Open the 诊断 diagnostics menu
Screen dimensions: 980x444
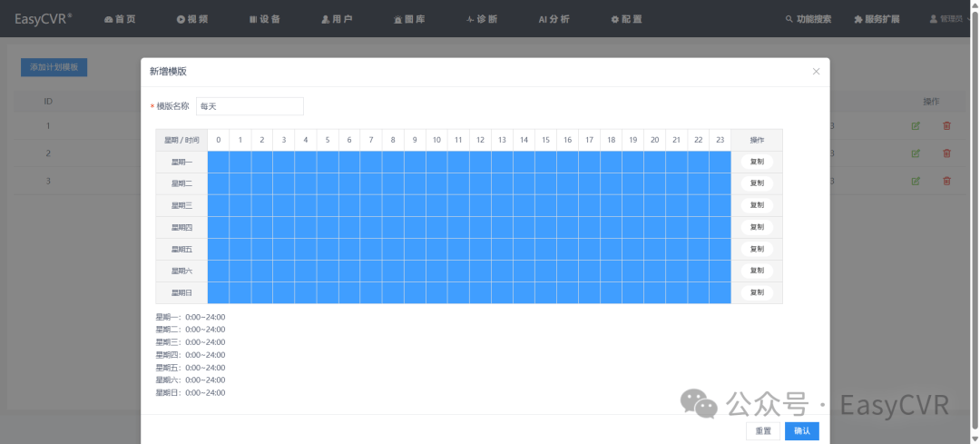pos(482,19)
